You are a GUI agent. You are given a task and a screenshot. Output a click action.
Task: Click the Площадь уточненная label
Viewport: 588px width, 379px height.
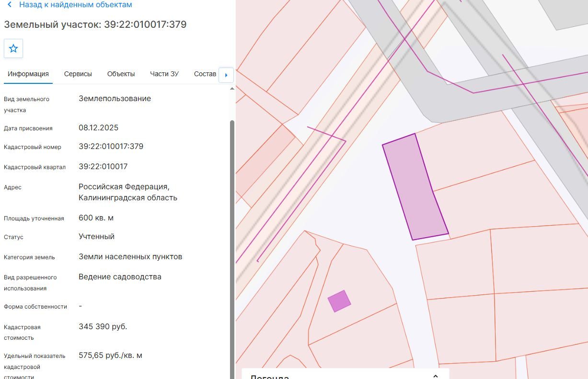click(34, 218)
